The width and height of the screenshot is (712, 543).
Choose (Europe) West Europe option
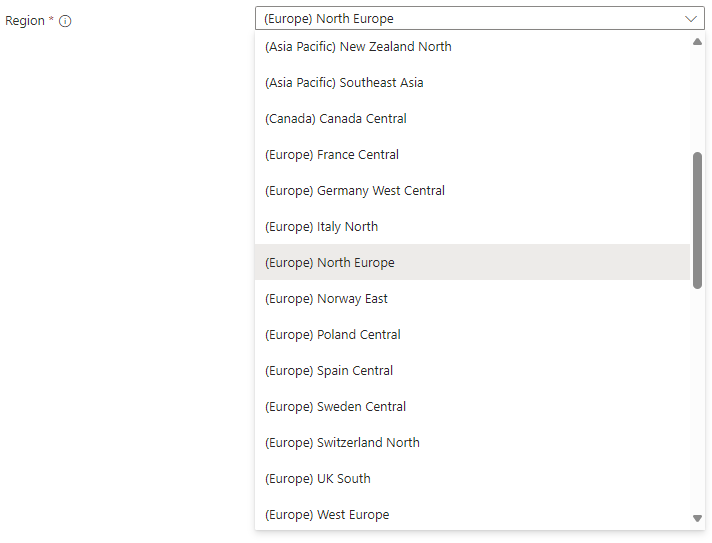(472, 514)
